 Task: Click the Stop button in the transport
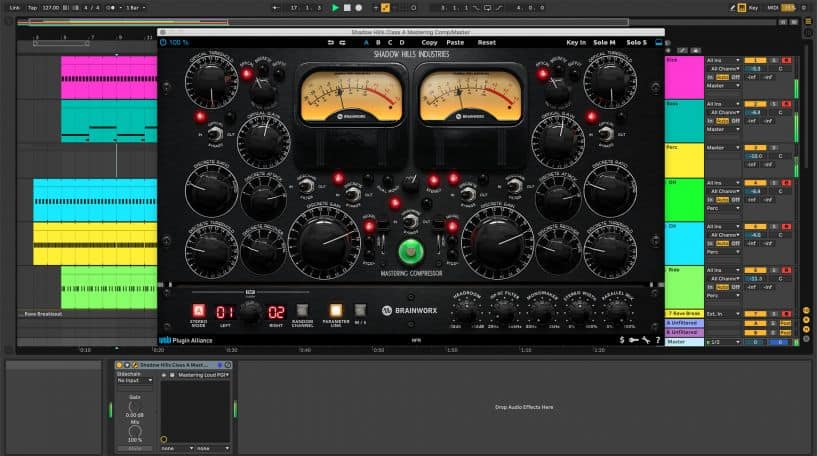347,8
